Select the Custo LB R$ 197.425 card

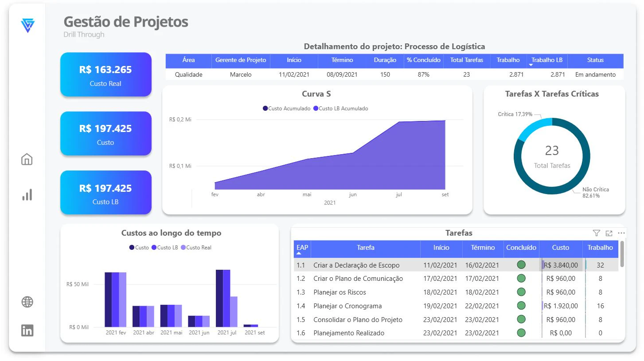[105, 193]
